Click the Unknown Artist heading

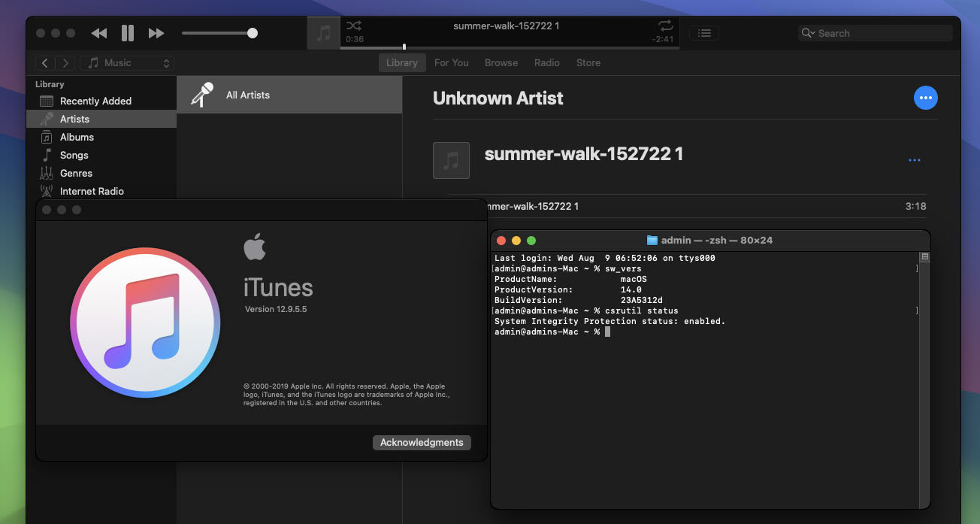[x=498, y=98]
